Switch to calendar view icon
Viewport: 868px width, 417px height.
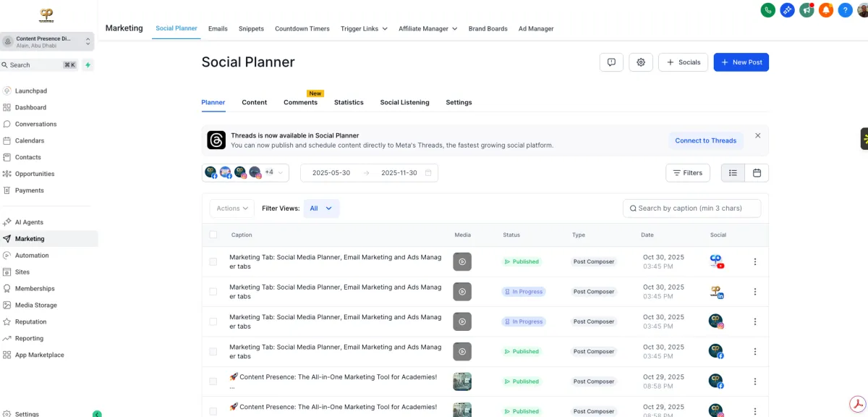click(757, 173)
